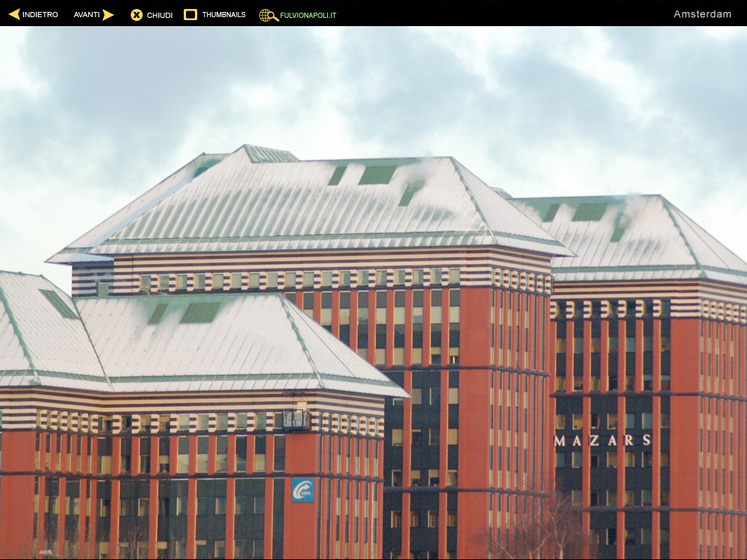
Task: Close the viewer via CHIUDI text
Action: coord(160,15)
